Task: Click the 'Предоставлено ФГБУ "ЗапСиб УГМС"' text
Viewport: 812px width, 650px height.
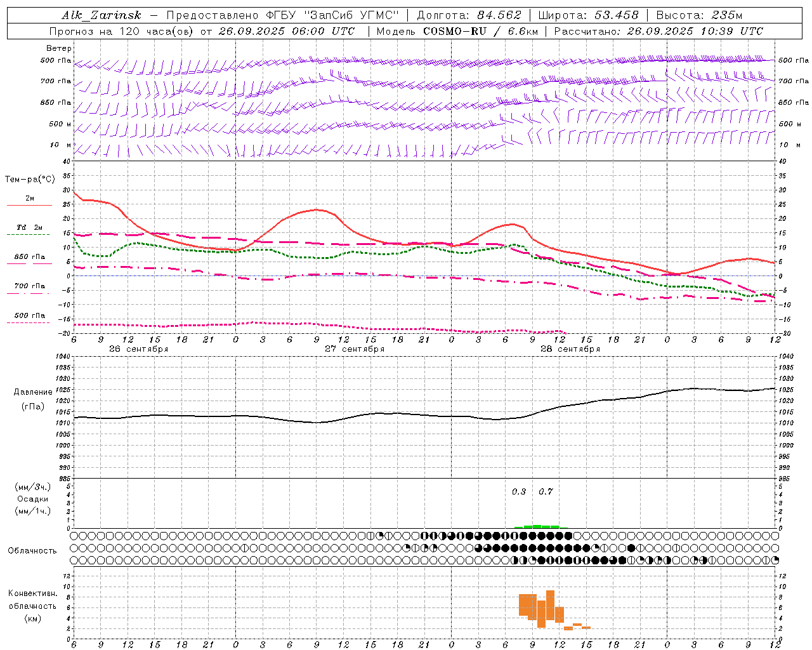Action: (x=282, y=15)
